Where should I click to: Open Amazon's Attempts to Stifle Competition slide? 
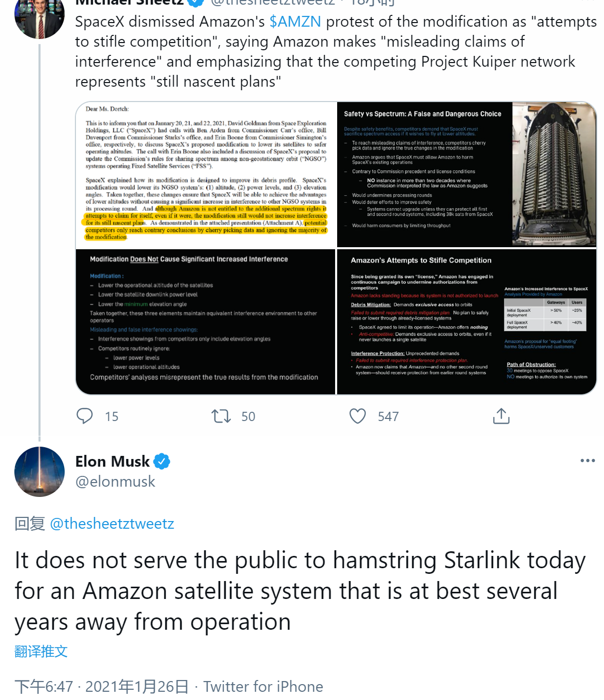tap(466, 322)
